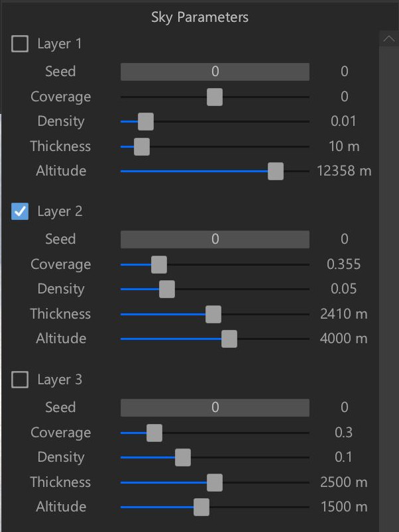Click Layer 2 Coverage slider handle
Viewport: 399px width, 532px height.
(159, 264)
